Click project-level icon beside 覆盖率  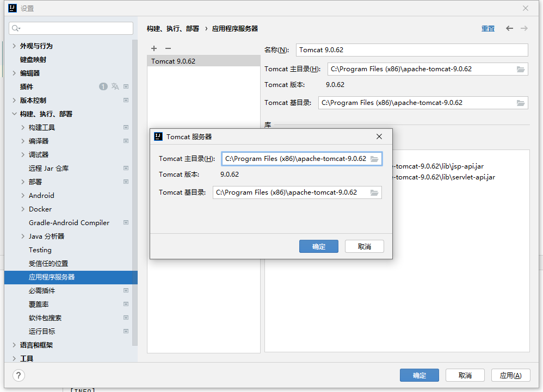coord(126,304)
